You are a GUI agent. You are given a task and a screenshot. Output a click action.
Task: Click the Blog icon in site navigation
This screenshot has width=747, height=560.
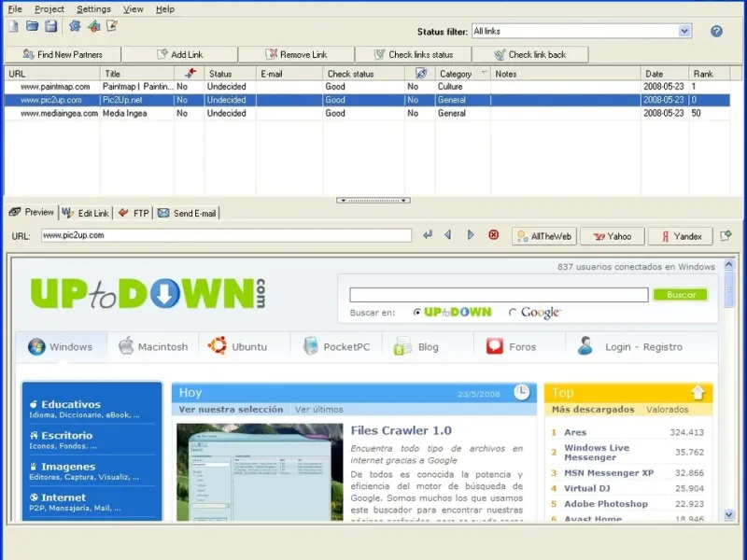point(402,346)
